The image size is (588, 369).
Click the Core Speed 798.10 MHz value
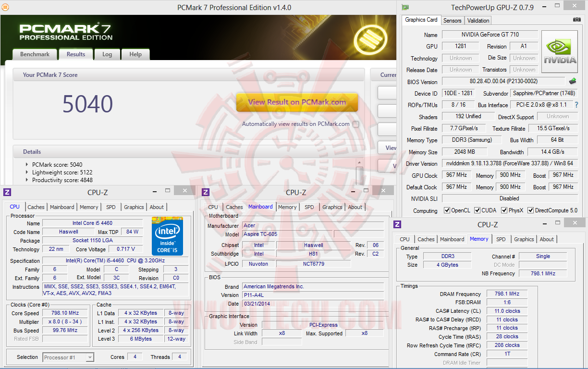[x=65, y=313]
